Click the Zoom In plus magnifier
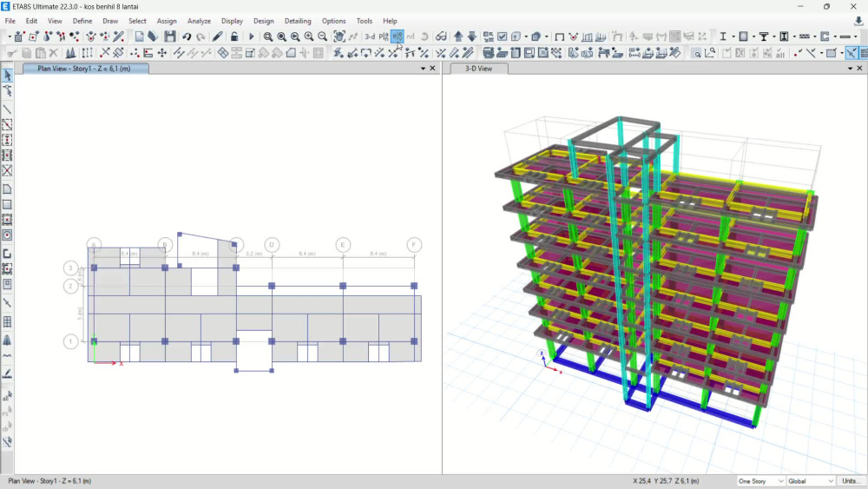Screen dimensions: 868x489 [309, 36]
